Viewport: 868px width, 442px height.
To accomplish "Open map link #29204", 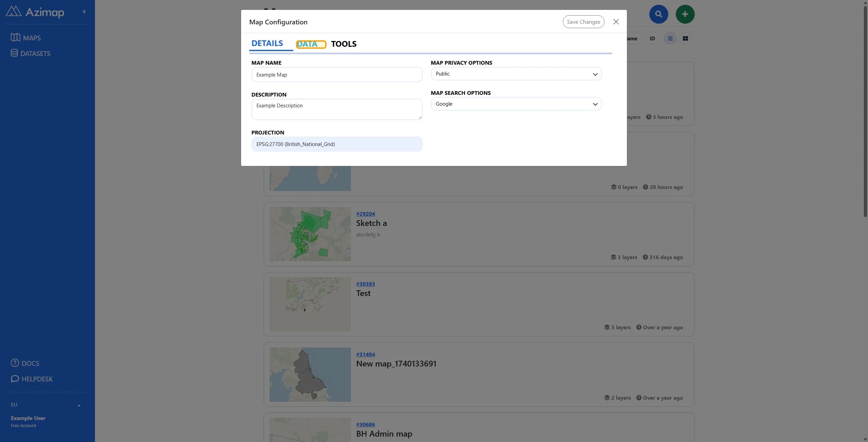I will (x=366, y=214).
